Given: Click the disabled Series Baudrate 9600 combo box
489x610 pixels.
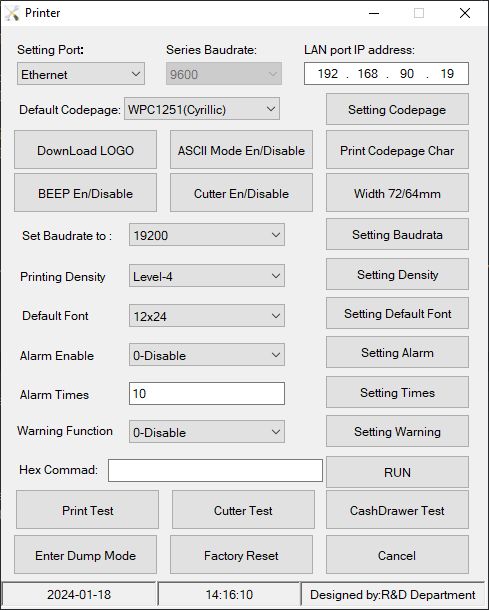Looking at the screenshot, I should pos(224,74).
